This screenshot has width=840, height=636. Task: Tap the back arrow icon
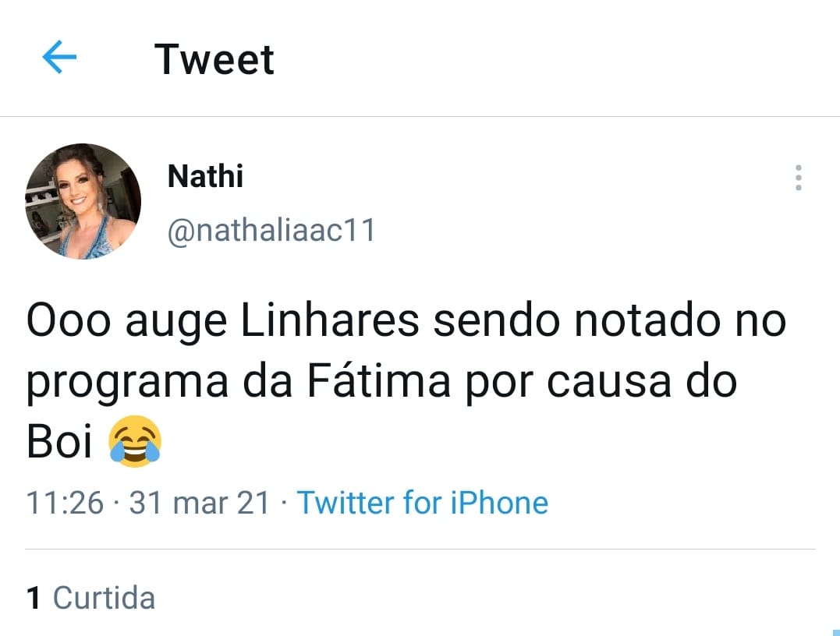click(59, 58)
